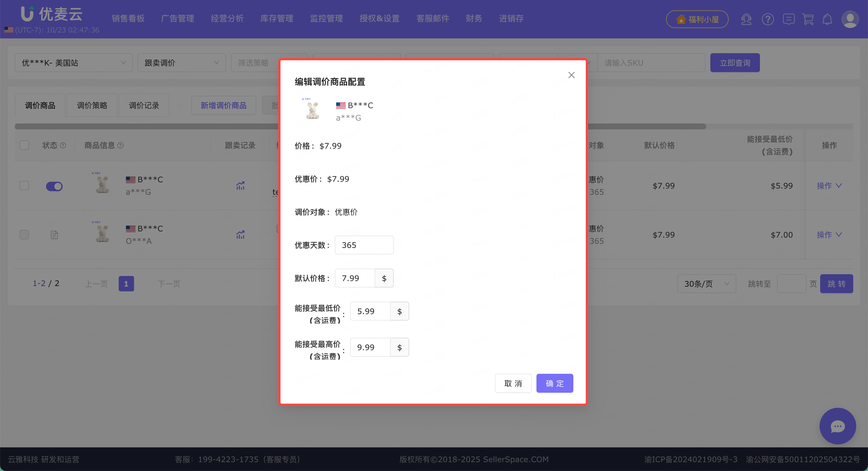Open the messages feedback icon

point(789,19)
